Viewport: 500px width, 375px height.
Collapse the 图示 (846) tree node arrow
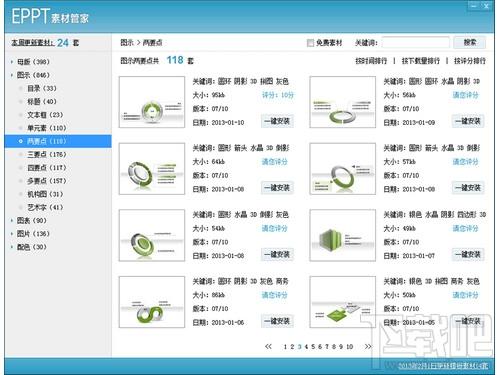(12, 75)
